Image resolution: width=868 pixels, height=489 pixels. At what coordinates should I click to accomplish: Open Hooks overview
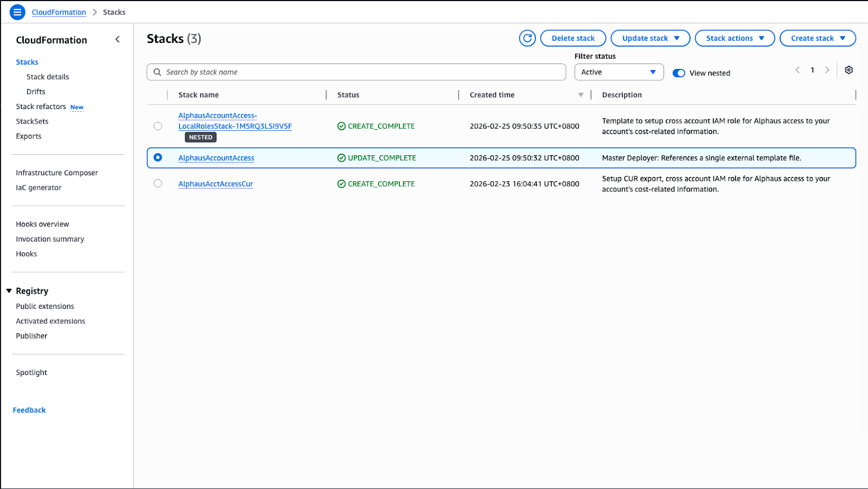(x=42, y=224)
